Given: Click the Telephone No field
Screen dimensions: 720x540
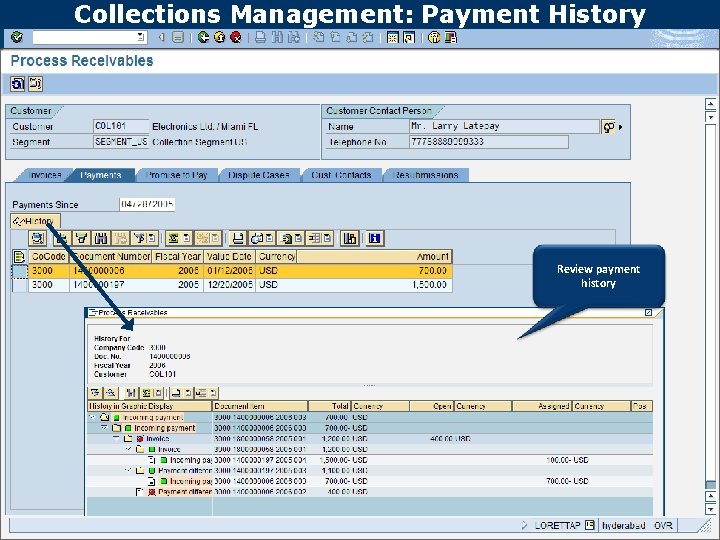Looking at the screenshot, I should 489,142.
